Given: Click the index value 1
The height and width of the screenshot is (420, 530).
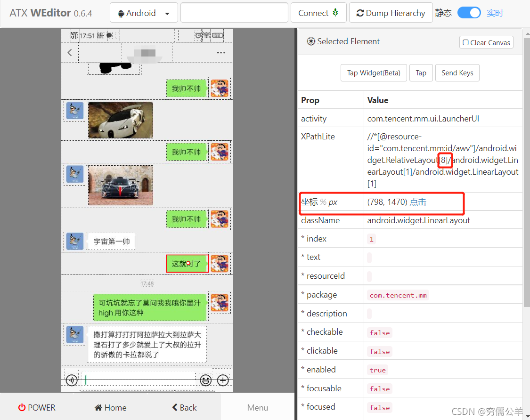Looking at the screenshot, I should click(372, 239).
